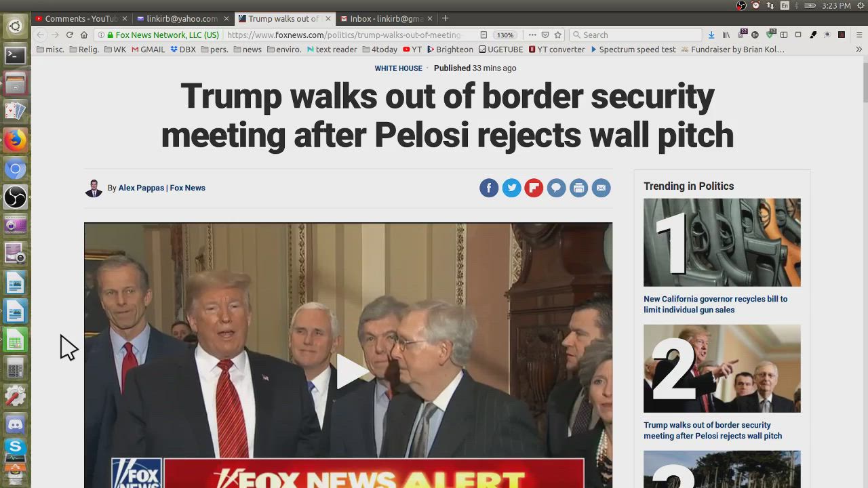Image resolution: width=868 pixels, height=488 pixels.
Task: Open the Firefox hamburger menu
Action: coord(859,35)
